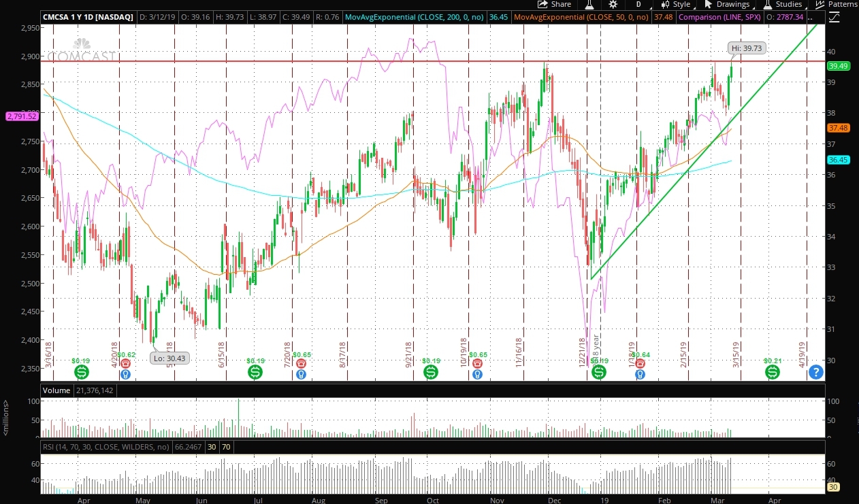The width and height of the screenshot is (859, 504).
Task: Click the 6/15/18 expiration date marker
Action: point(223,356)
